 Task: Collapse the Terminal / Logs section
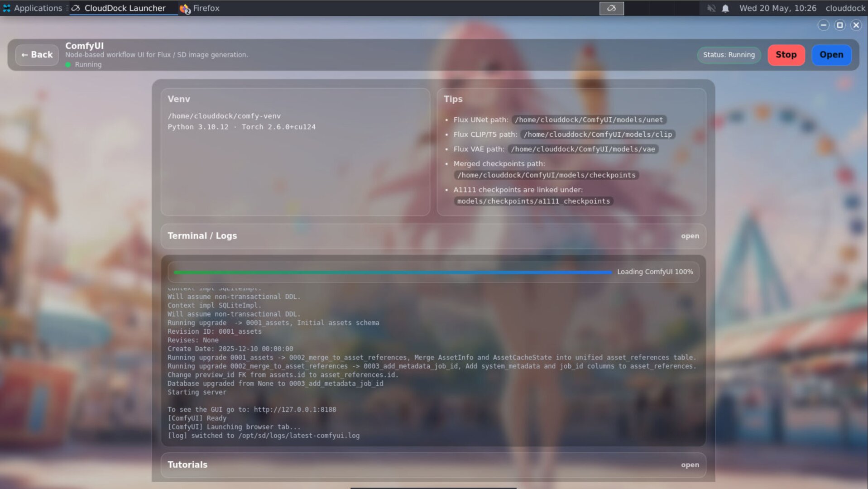(x=433, y=236)
